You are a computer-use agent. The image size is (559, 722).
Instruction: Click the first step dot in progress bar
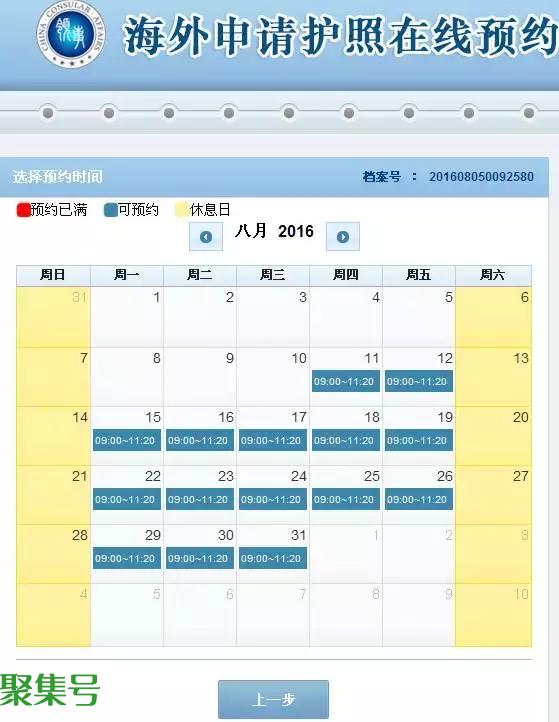tap(48, 113)
